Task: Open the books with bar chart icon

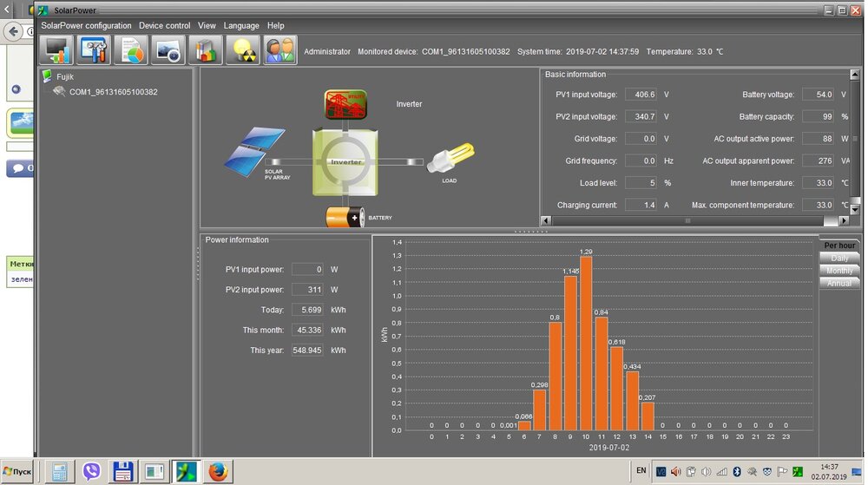Action: (206, 50)
